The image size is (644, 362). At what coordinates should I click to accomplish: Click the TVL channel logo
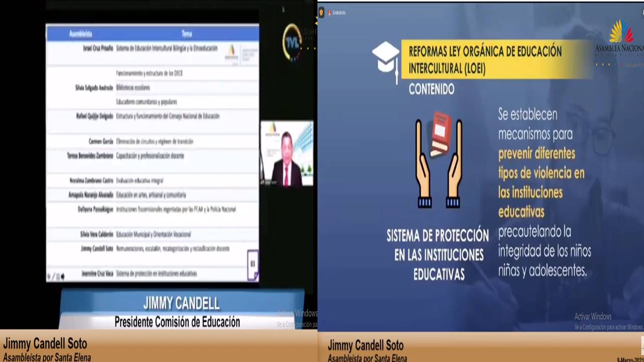[x=293, y=42]
